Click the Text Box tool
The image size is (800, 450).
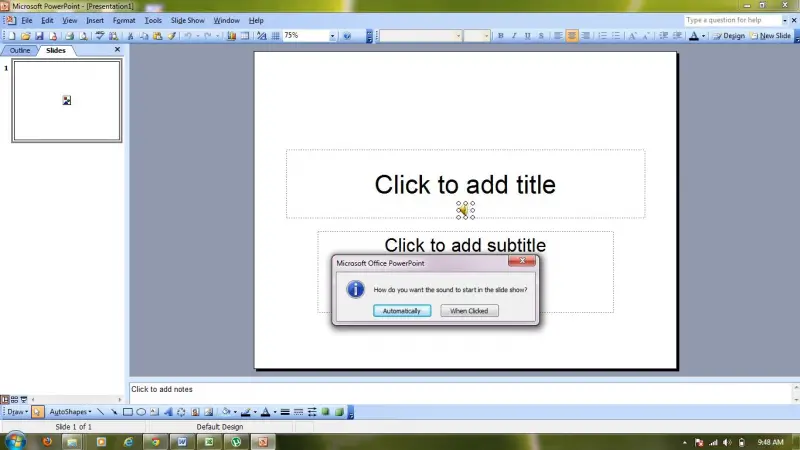click(x=155, y=412)
